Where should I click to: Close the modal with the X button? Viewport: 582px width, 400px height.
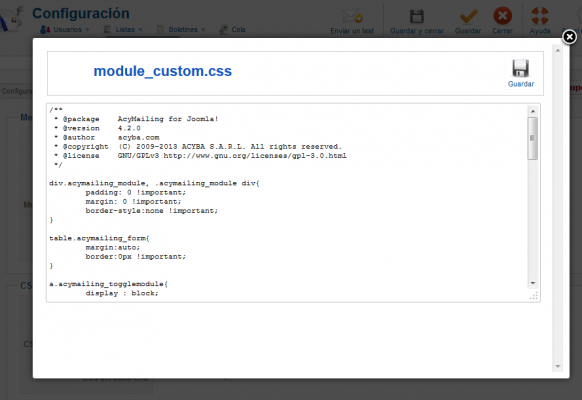pyautogui.click(x=569, y=37)
